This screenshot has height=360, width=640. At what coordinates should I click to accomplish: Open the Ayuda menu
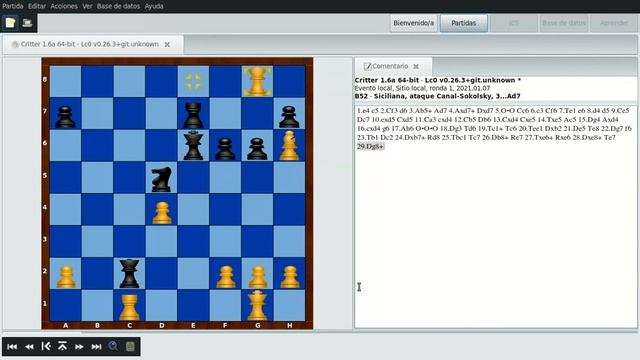tap(154, 6)
